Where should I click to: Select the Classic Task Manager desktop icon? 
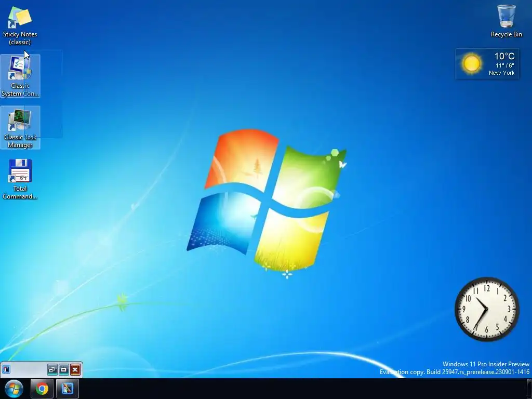[20, 127]
